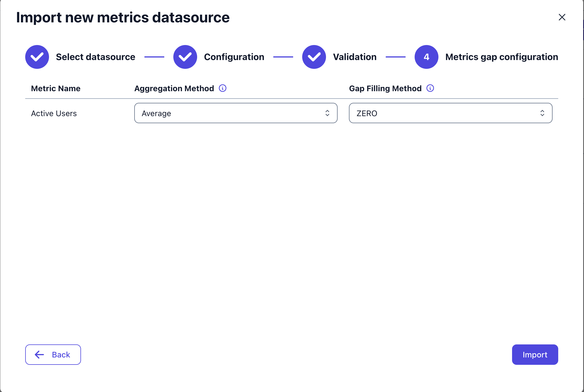The image size is (584, 392).
Task: Open the Average aggregation dropdown
Action: coord(235,113)
